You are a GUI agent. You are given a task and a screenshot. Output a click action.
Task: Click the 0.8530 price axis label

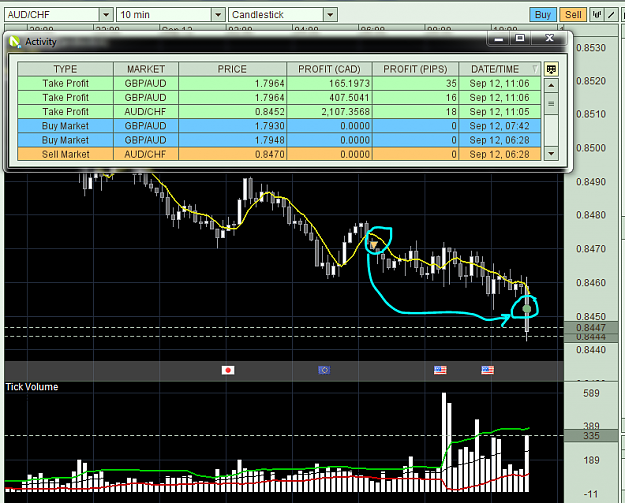click(x=591, y=48)
